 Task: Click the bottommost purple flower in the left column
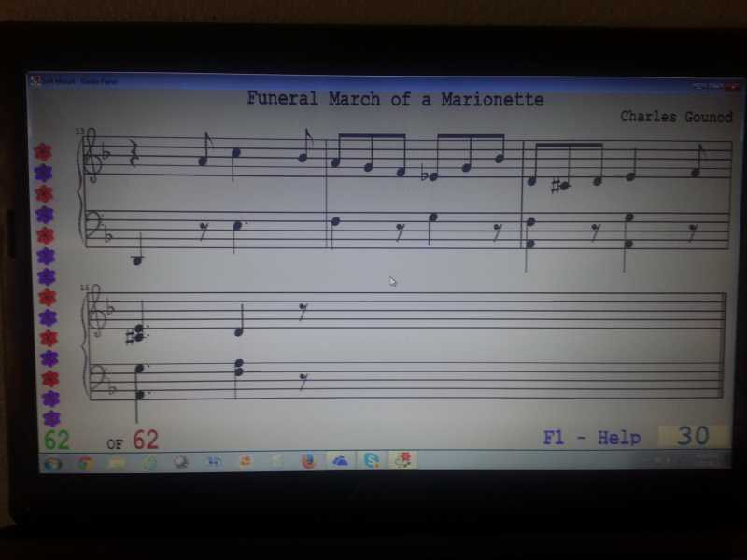[x=51, y=418]
